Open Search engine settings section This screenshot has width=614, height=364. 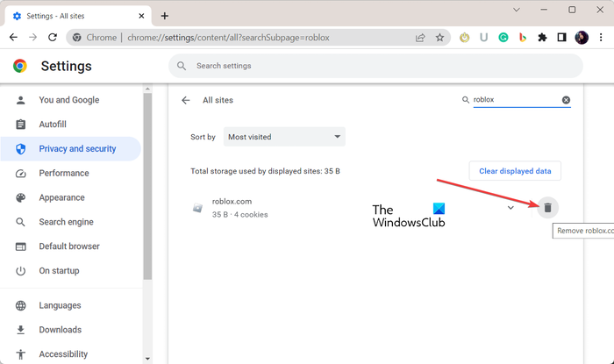pyautogui.click(x=66, y=222)
